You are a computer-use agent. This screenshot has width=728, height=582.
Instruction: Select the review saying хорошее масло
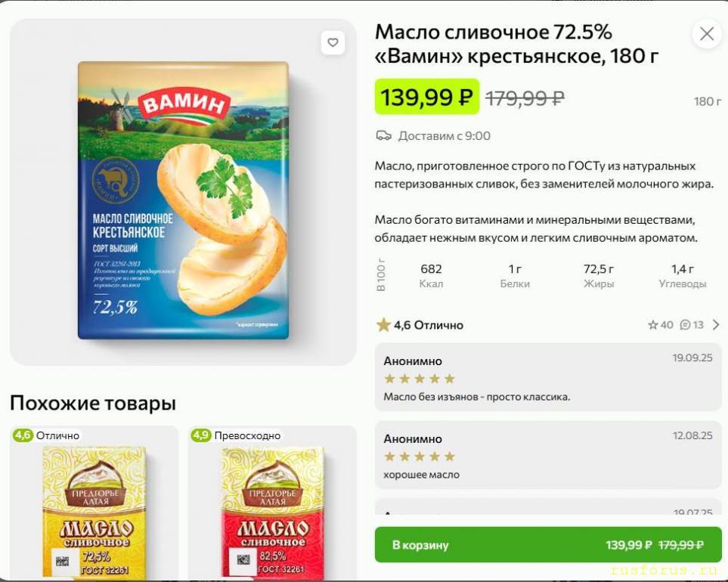[547, 456]
